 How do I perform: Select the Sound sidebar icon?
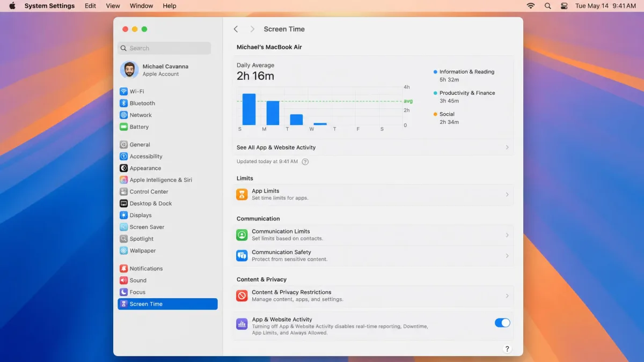point(123,280)
